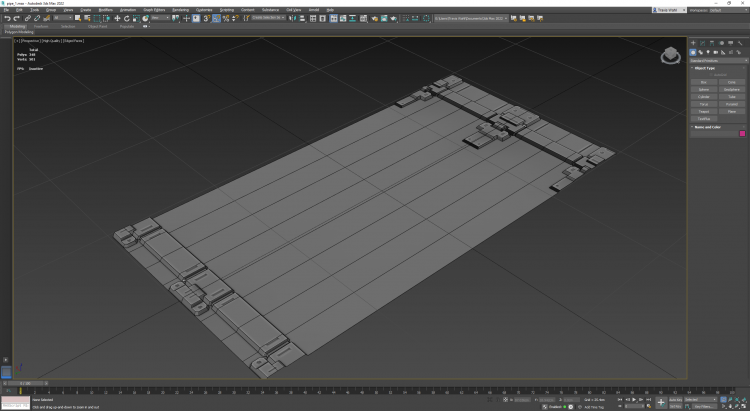The image size is (750, 411).
Task: Click the pink object color swatch
Action: tap(742, 134)
